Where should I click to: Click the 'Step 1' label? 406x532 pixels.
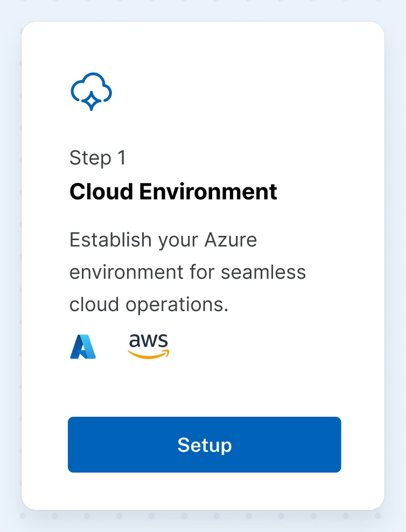(x=97, y=158)
